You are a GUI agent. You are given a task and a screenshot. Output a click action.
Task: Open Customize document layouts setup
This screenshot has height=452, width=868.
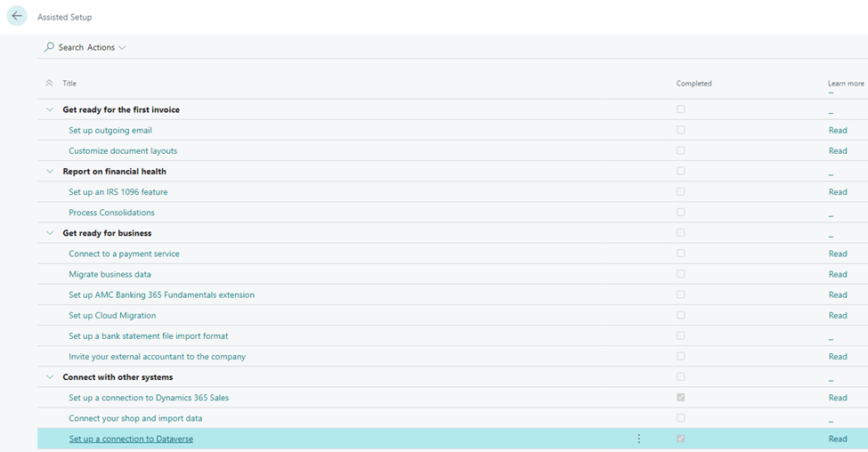[123, 151]
